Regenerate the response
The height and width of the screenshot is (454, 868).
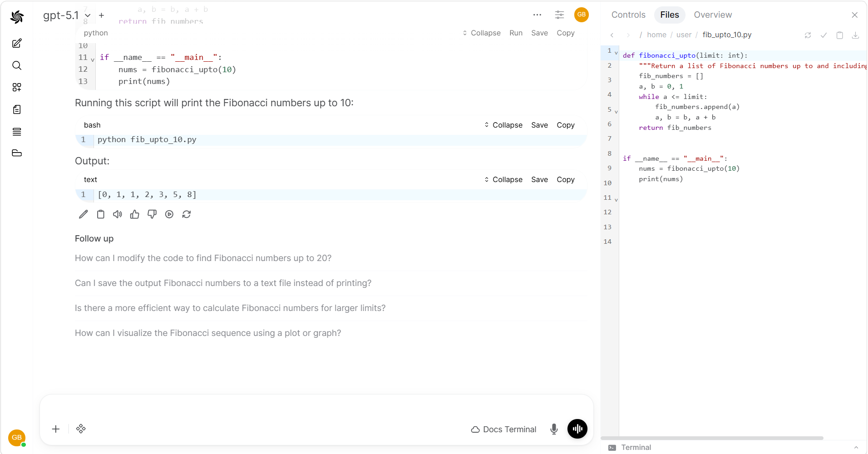point(187,214)
